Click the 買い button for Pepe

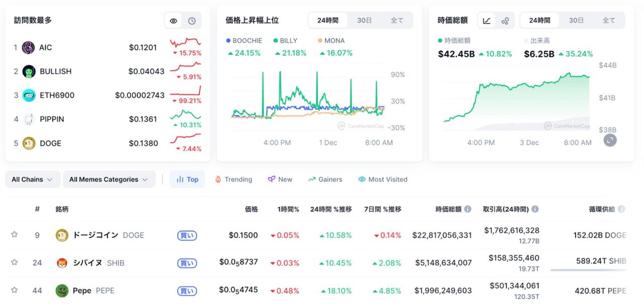187,290
